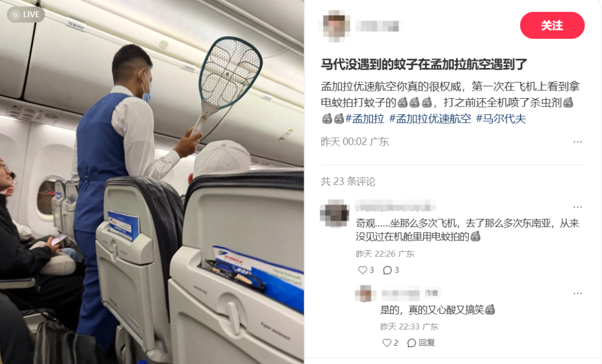Click the red 关注 follow button

pyautogui.click(x=552, y=25)
